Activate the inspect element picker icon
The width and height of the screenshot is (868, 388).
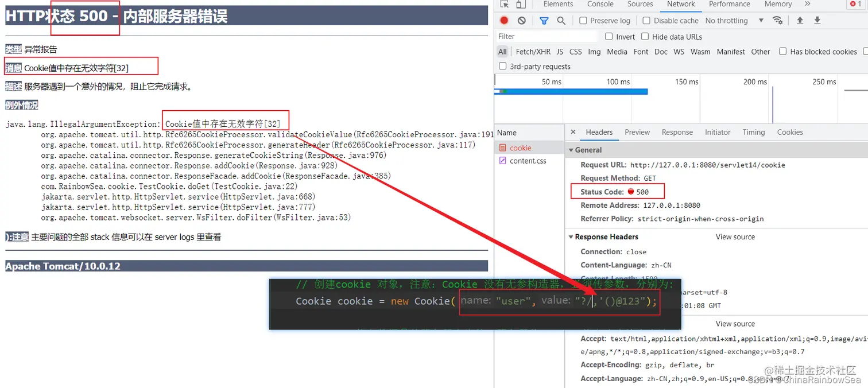coord(505,4)
